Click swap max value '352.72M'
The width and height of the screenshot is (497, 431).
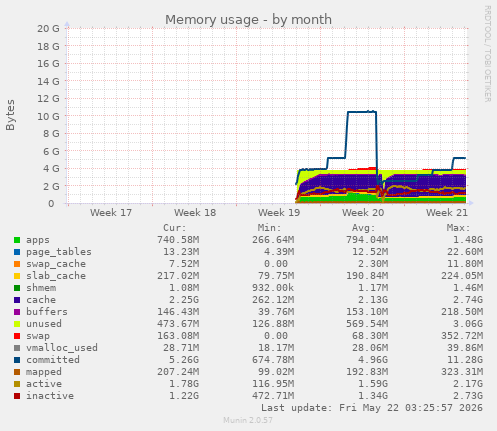(x=462, y=336)
